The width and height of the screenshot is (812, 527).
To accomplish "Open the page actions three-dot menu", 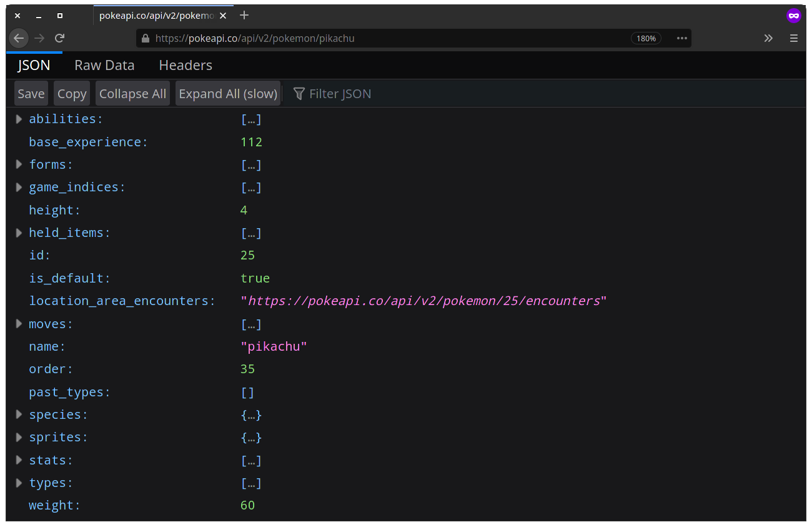I will coord(681,38).
